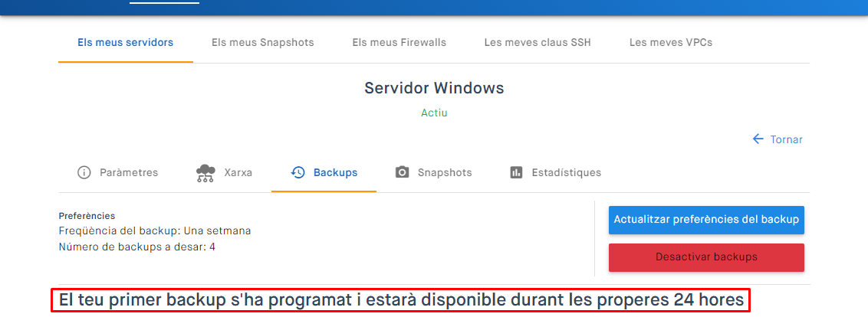The width and height of the screenshot is (868, 317).
Task: Click the Preferències heading
Action: click(x=87, y=216)
